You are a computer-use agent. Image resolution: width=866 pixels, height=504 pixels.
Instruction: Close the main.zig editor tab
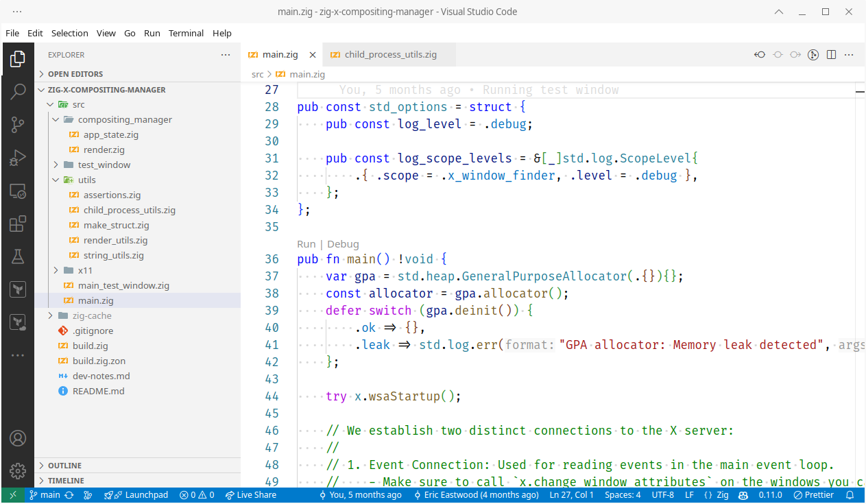click(x=313, y=55)
